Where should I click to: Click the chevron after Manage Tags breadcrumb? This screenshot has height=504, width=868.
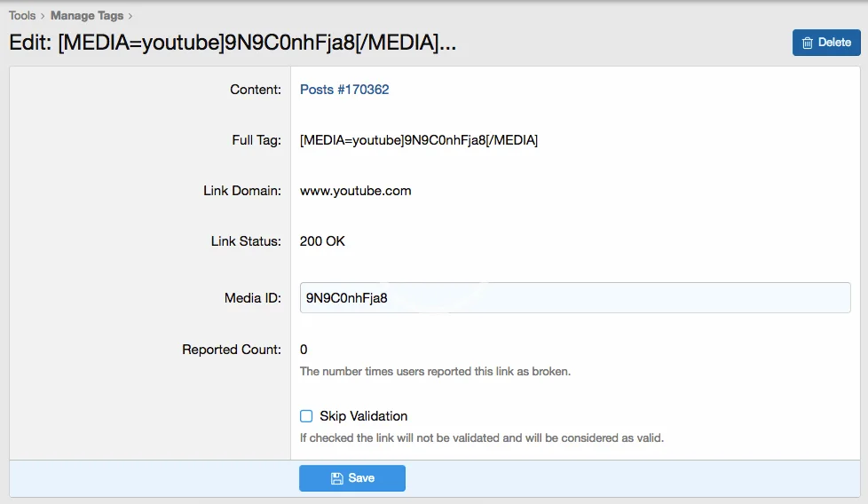click(130, 16)
